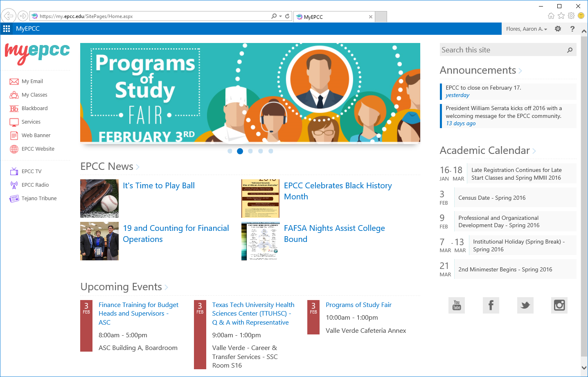The image size is (588, 377).
Task: Open the YouTube social icon
Action: [457, 305]
